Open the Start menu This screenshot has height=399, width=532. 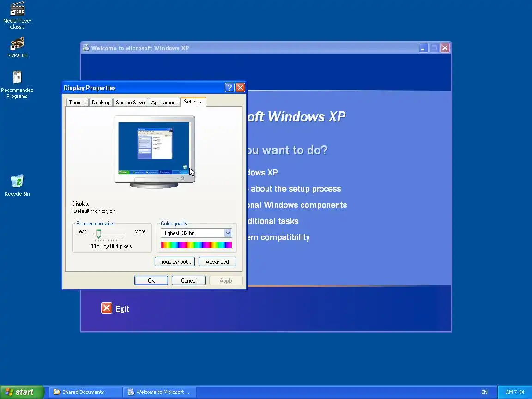(22, 392)
